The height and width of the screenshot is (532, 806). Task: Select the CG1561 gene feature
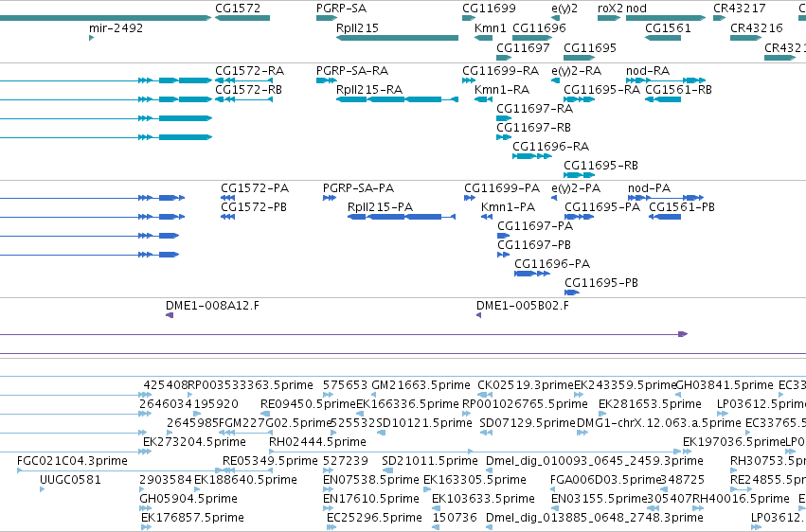(x=663, y=38)
